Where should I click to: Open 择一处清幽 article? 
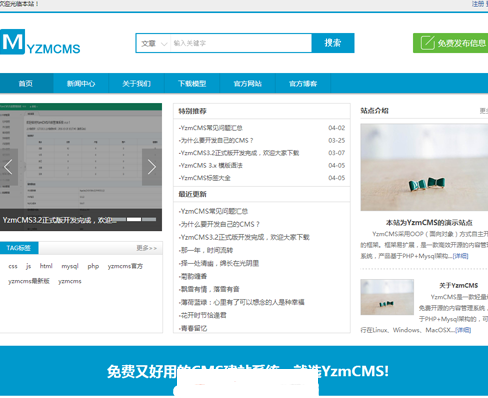pyautogui.click(x=219, y=263)
